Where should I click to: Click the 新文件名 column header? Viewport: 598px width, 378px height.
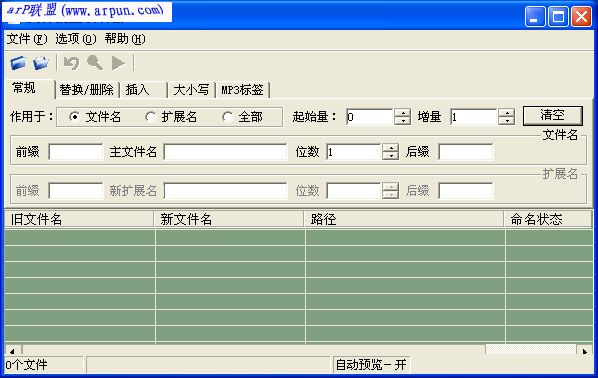point(229,219)
